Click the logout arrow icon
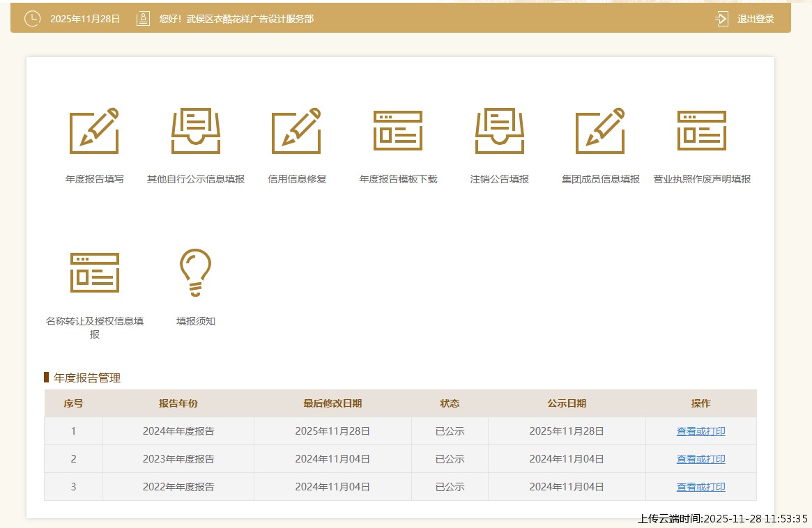The width and height of the screenshot is (812, 528). pyautogui.click(x=721, y=19)
